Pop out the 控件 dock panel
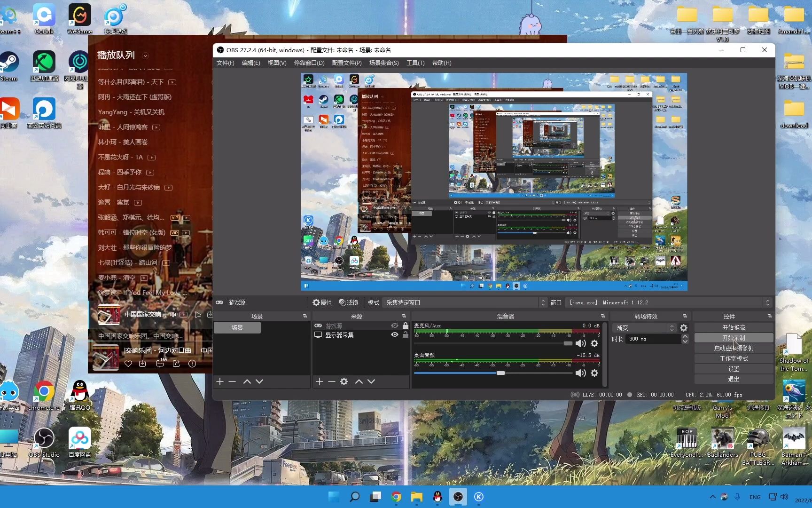Image resolution: width=812 pixels, height=508 pixels. point(769,316)
